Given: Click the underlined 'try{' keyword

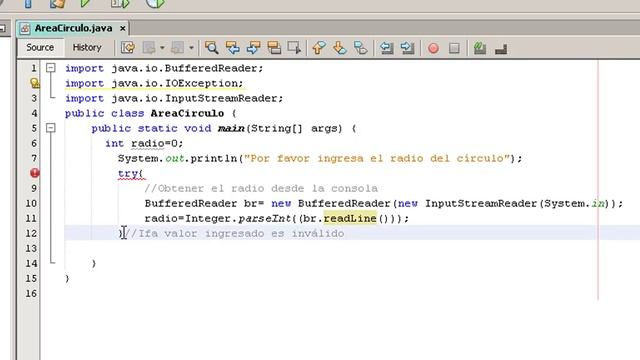Looking at the screenshot, I should (x=131, y=173).
